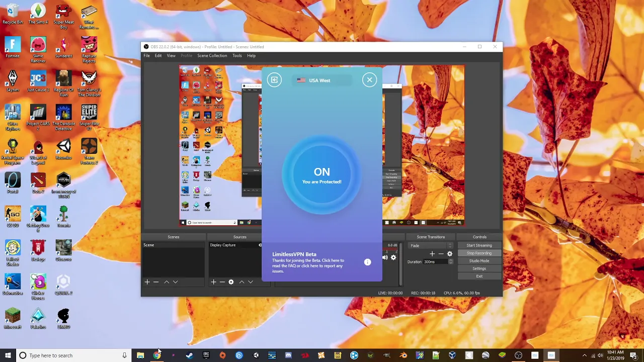
Task: Select the Recycle Bin desktop icon
Action: tap(13, 14)
